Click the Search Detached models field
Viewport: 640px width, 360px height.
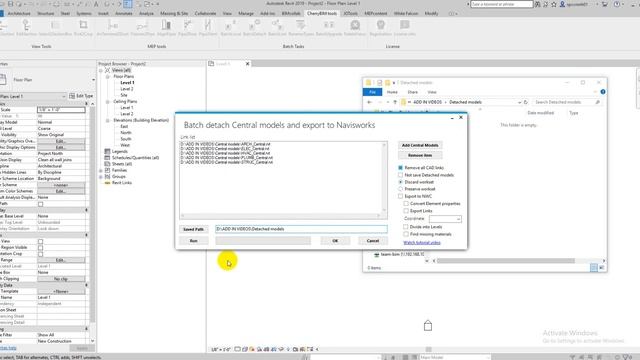[567, 102]
